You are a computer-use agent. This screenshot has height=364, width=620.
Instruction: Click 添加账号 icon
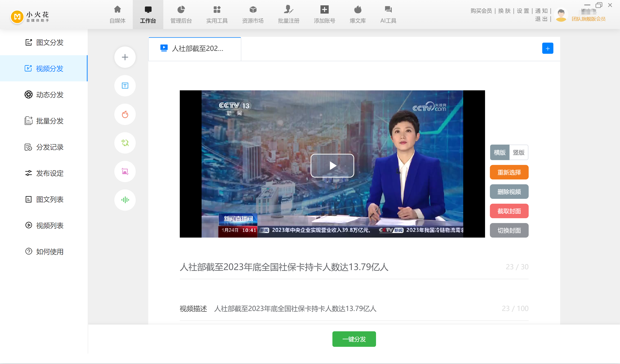pyautogui.click(x=324, y=15)
